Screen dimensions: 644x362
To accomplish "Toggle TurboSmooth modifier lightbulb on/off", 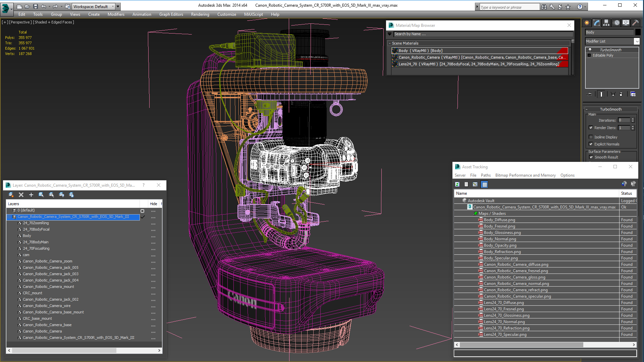I will (x=590, y=50).
